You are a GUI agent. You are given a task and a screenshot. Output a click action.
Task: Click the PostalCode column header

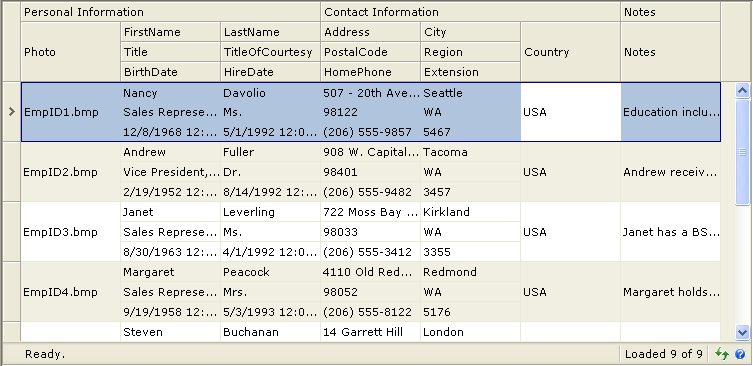(x=370, y=52)
